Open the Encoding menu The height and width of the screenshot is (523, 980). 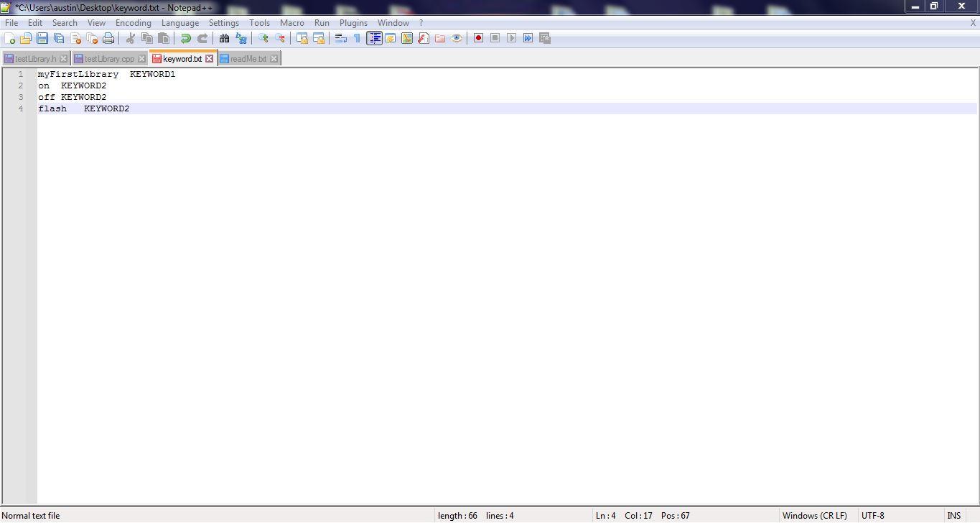133,22
